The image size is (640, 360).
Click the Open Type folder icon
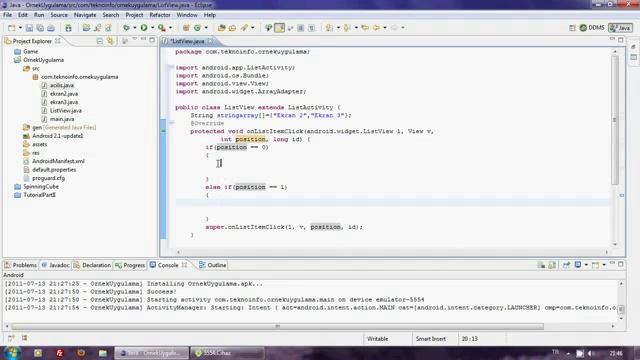point(222,28)
